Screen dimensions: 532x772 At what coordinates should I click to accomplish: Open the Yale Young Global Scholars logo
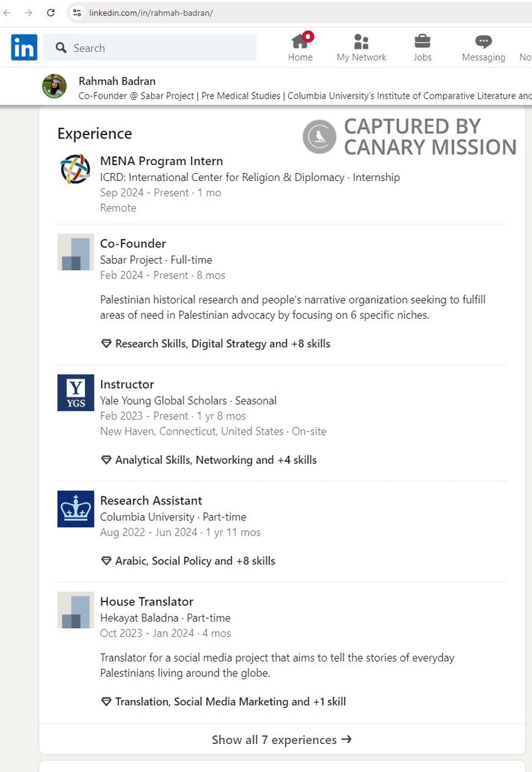tap(75, 393)
